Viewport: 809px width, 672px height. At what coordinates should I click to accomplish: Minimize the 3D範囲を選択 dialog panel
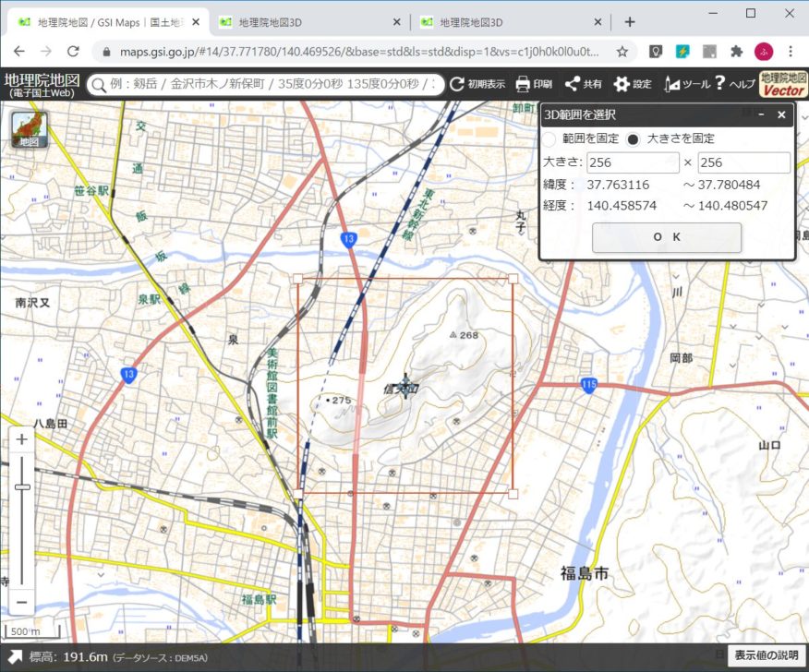tap(761, 115)
